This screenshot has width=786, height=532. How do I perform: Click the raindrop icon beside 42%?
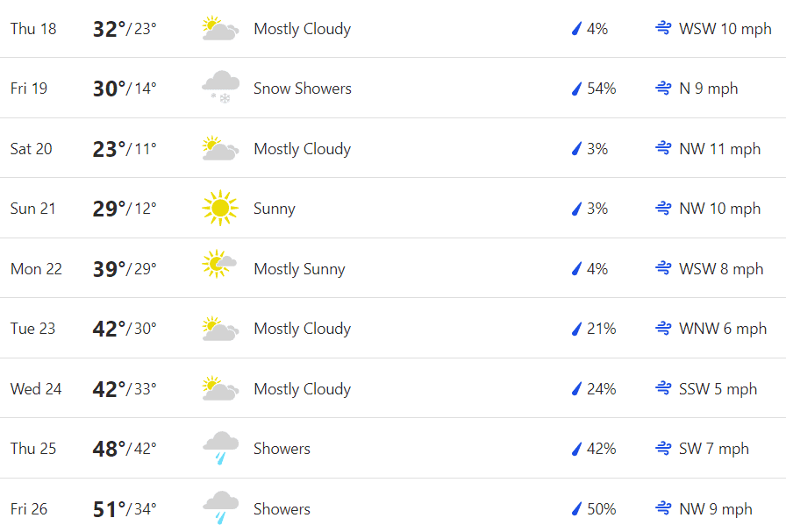point(577,449)
